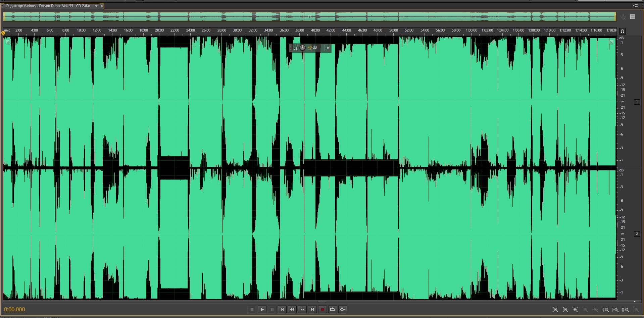Image resolution: width=644 pixels, height=318 pixels.
Task: Toggle loop playback in the transport bar
Action: 332,309
